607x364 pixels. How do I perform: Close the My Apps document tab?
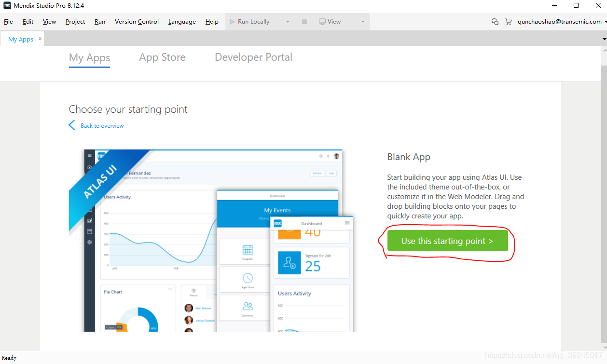pyautogui.click(x=40, y=39)
